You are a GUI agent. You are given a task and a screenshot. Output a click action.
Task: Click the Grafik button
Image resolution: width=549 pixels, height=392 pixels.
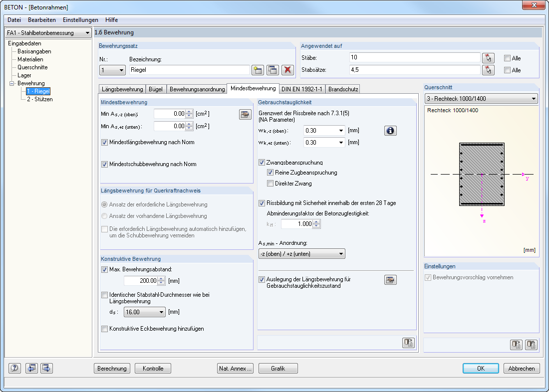click(278, 369)
